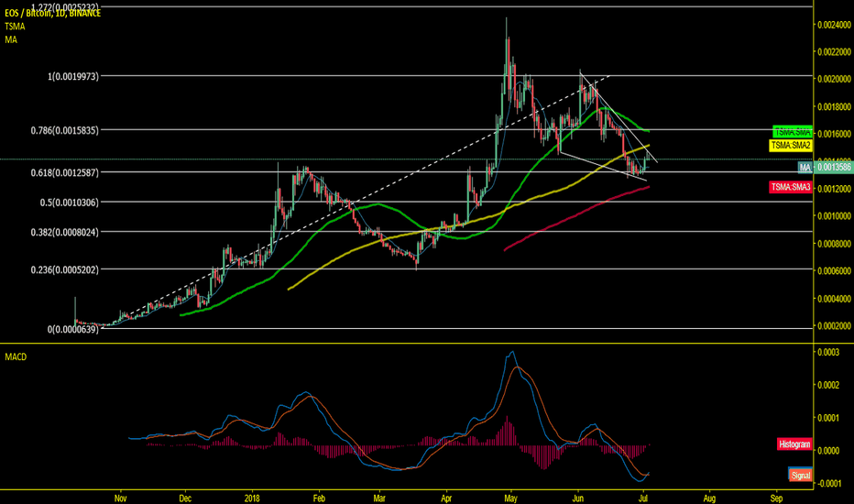This screenshot has width=854, height=504.
Task: Click the 2018 marker on time axis
Action: pos(252,498)
